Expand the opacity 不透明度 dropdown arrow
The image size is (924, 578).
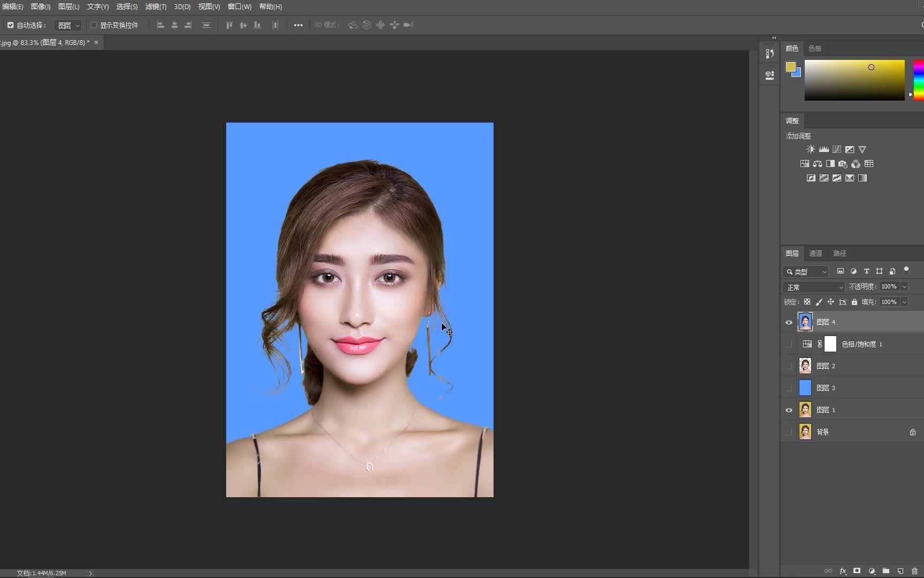point(904,287)
